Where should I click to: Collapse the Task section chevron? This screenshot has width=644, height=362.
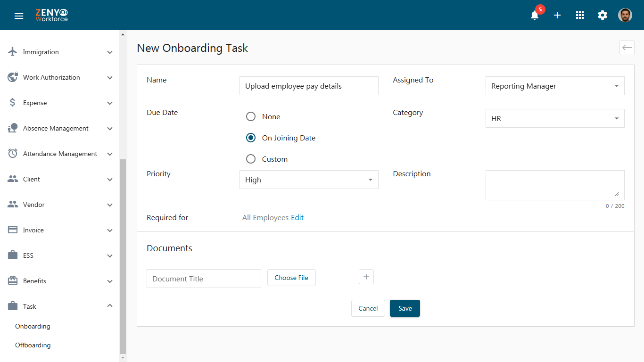pos(110,306)
